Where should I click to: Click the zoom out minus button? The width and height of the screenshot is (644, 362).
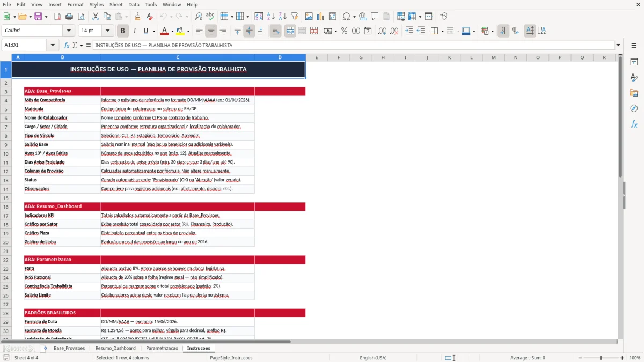[x=580, y=358]
